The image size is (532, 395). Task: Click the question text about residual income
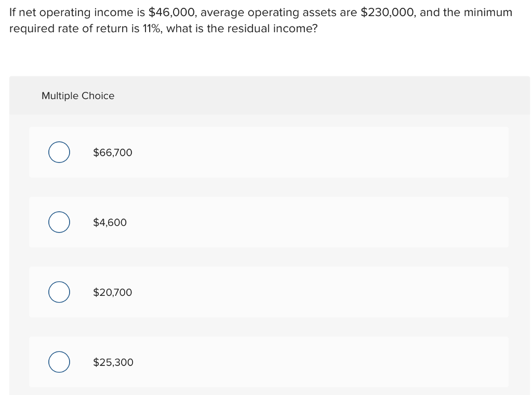[260, 20]
